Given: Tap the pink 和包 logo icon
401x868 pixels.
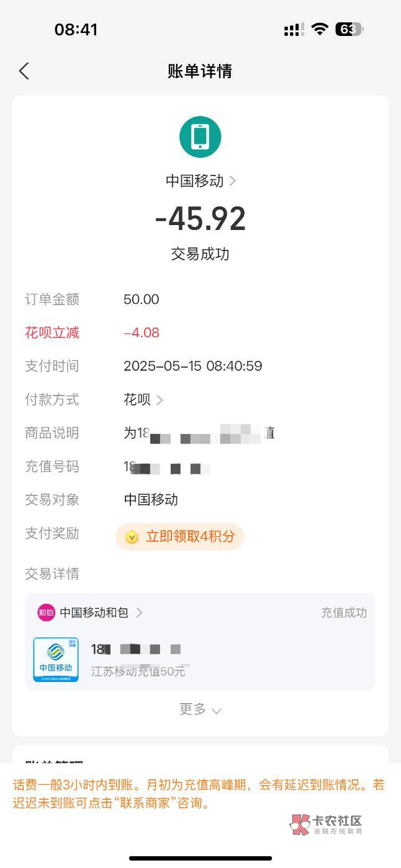Looking at the screenshot, I should [47, 613].
